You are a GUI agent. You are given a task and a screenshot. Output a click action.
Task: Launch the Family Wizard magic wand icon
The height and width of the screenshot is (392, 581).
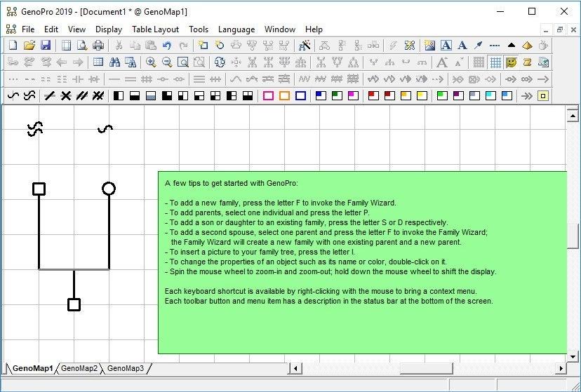pyautogui.click(x=305, y=45)
